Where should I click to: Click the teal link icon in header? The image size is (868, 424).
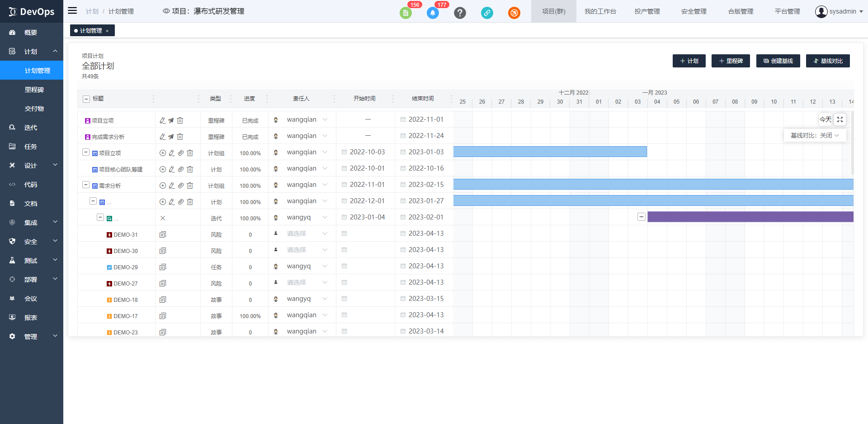[x=487, y=13]
